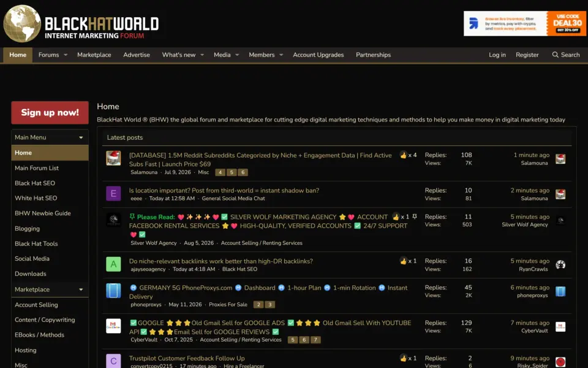Open EBooks / Methods sidebar item

coord(39,335)
